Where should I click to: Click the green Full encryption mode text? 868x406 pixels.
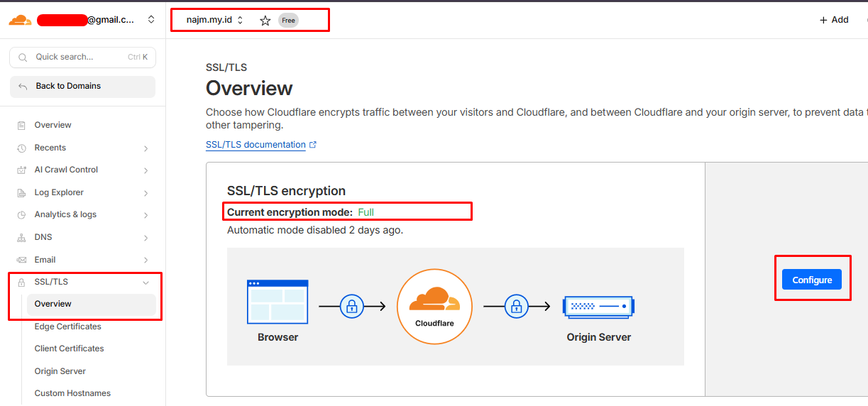tap(366, 212)
